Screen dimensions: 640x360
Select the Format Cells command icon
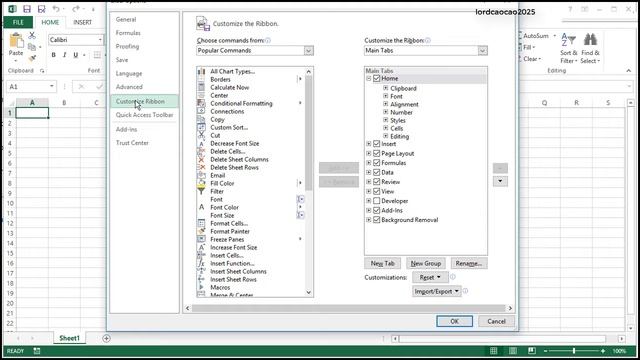[201, 223]
